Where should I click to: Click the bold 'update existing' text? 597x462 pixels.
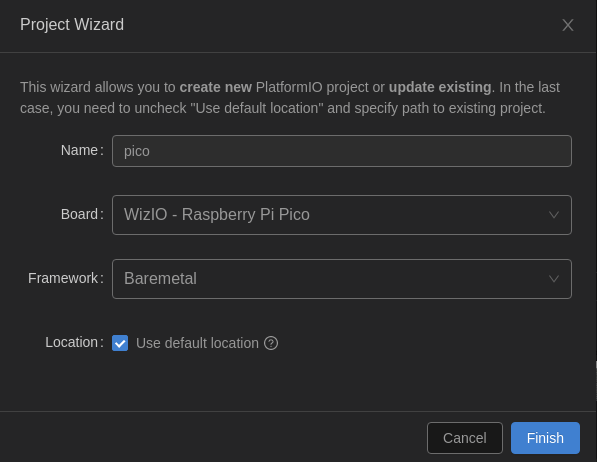pos(440,87)
